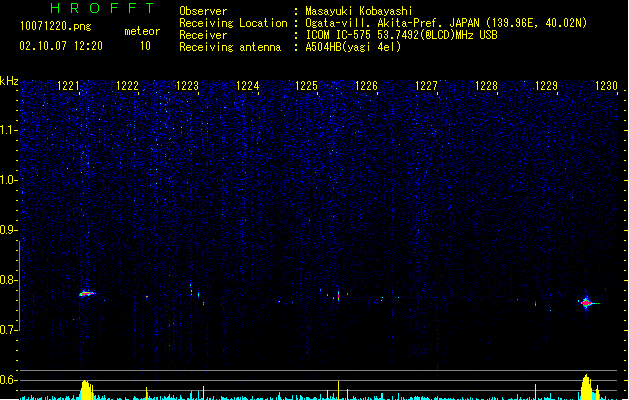Click the meteor count value 10
The image size is (629, 400).
click(x=145, y=46)
